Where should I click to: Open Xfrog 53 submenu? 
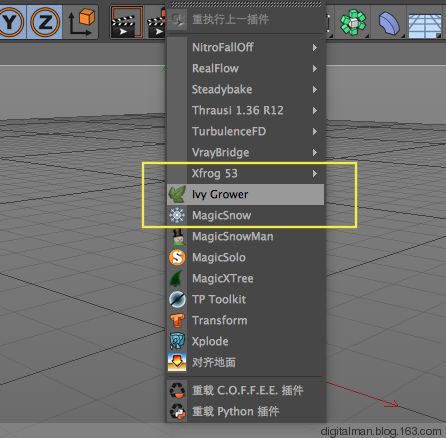[x=245, y=173]
